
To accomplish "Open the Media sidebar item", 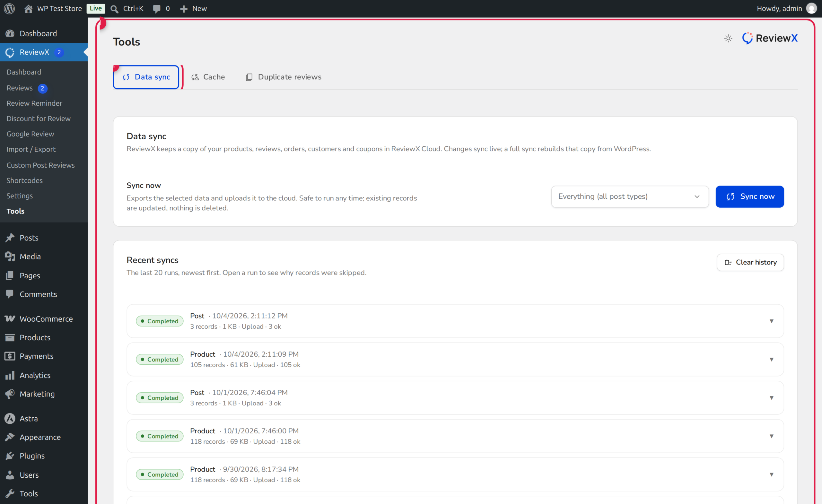I will click(44, 256).
